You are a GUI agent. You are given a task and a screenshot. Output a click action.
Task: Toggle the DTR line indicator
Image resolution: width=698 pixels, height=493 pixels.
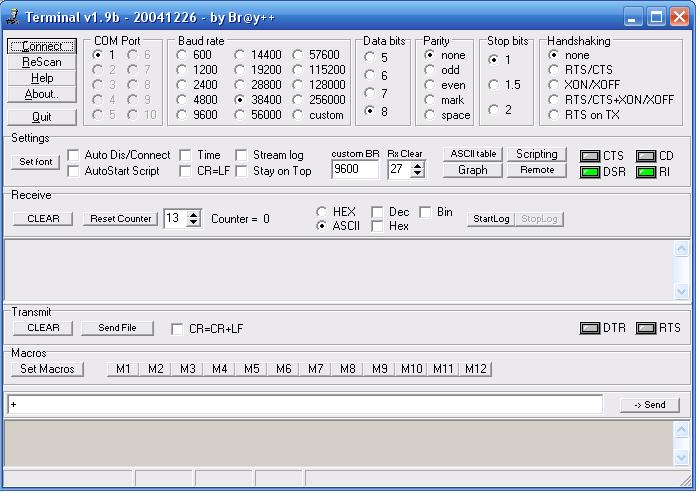tap(590, 328)
